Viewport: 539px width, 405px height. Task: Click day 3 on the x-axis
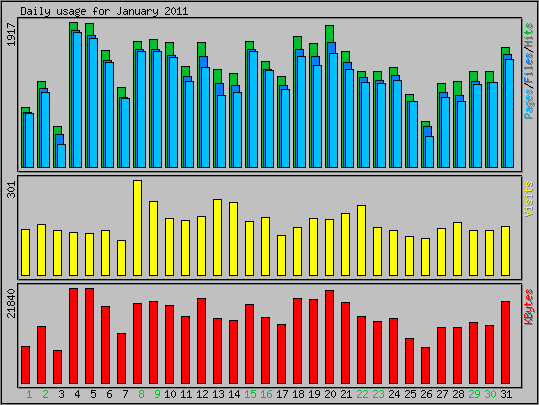click(61, 394)
